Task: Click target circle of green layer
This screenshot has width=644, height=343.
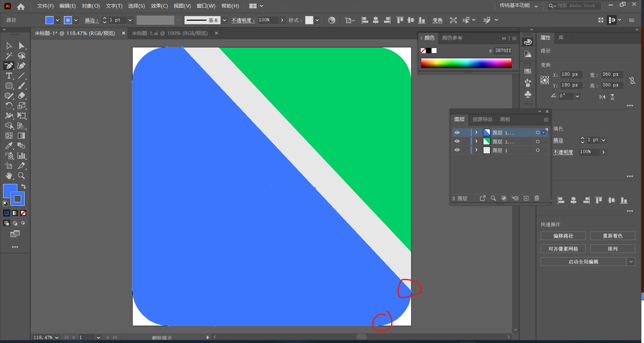Action: click(537, 141)
